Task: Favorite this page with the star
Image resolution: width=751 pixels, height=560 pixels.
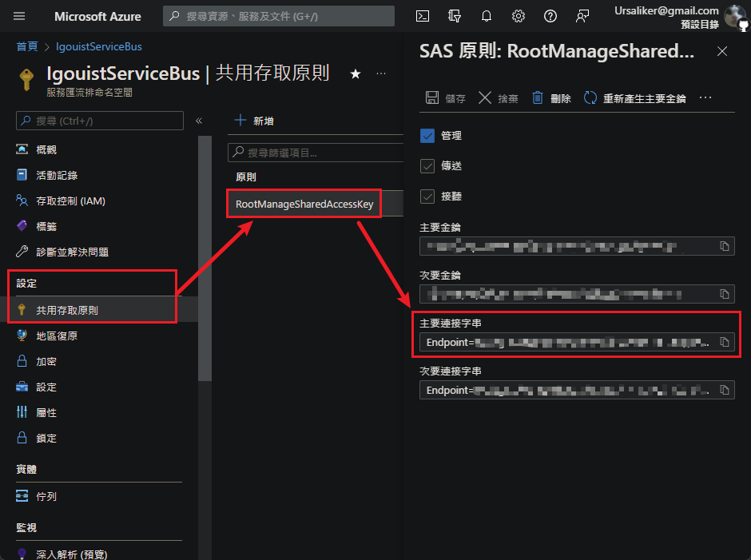Action: [356, 73]
